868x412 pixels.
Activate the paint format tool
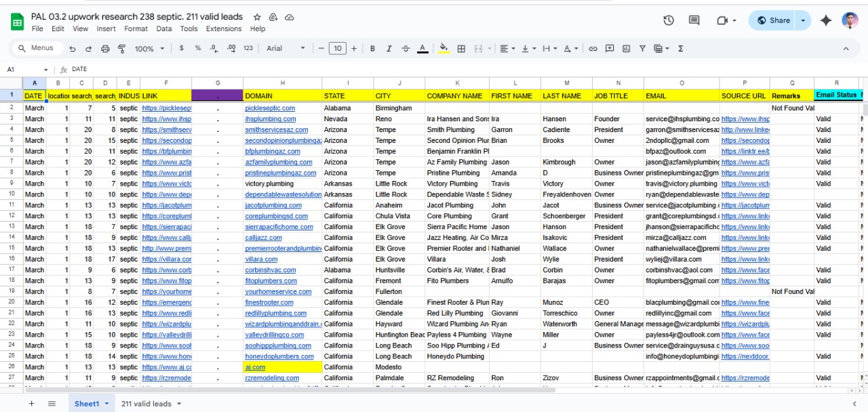click(122, 48)
